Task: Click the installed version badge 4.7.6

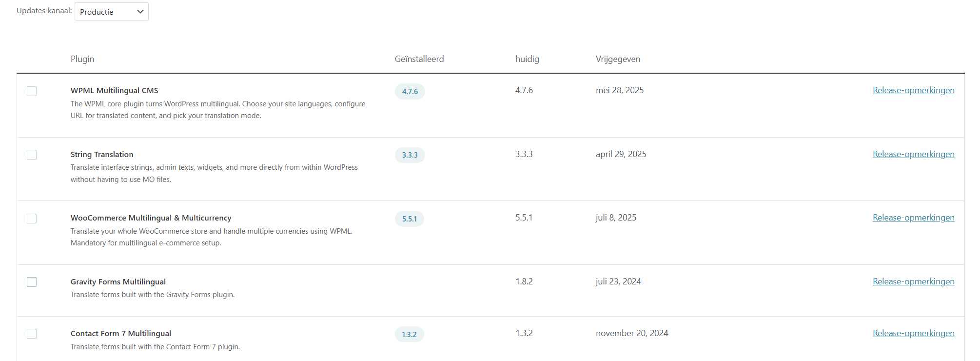Action: [410, 92]
